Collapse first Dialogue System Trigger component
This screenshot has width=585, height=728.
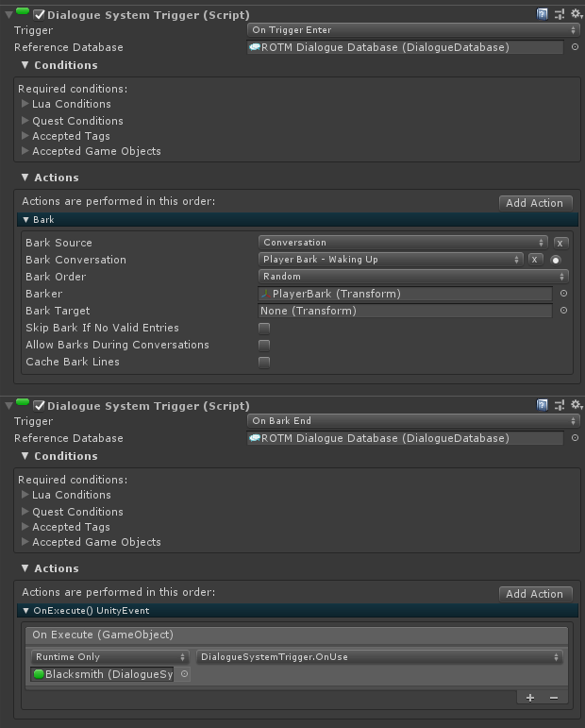click(x=8, y=15)
